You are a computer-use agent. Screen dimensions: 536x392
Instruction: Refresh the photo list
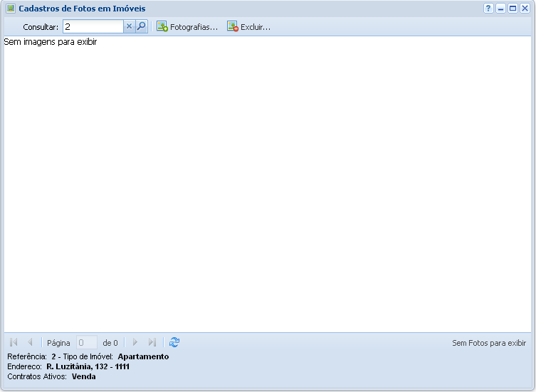(174, 342)
